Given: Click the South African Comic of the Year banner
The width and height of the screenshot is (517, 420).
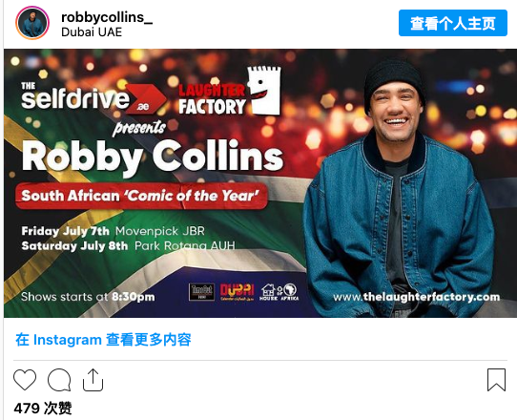Looking at the screenshot, I should tap(141, 196).
